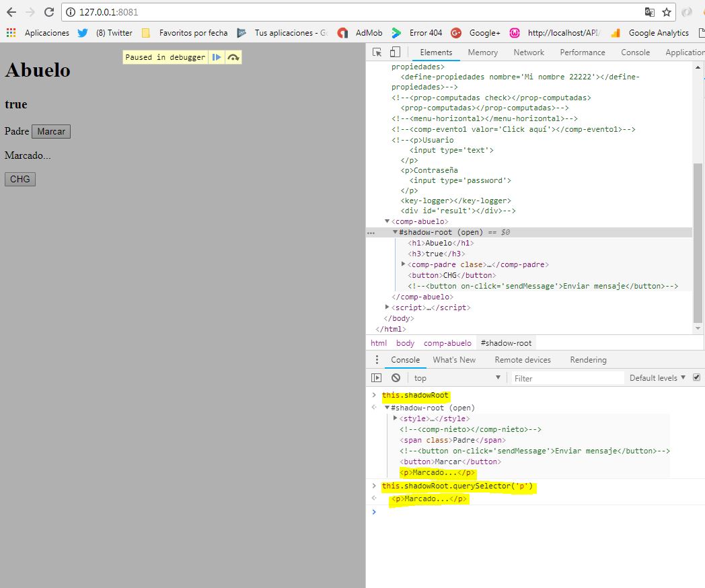The image size is (705, 588).
Task: Click the console Filter input field
Action: click(x=567, y=379)
